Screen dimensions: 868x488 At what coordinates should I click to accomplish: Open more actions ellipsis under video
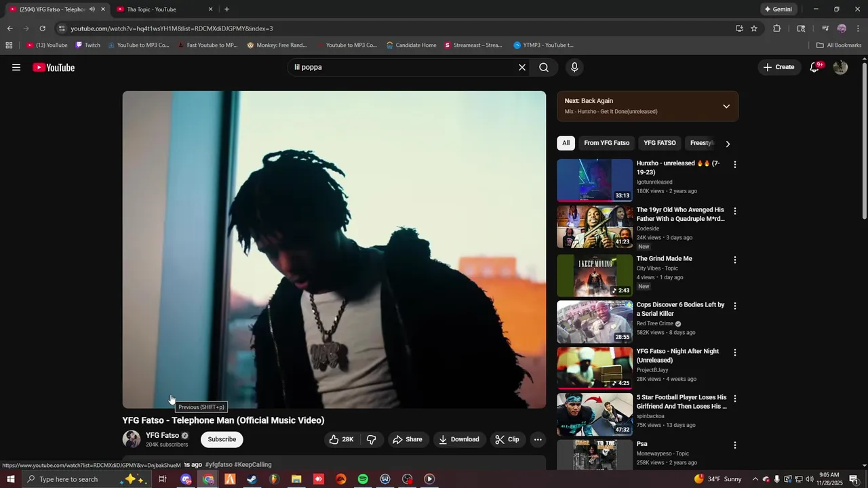tap(538, 439)
